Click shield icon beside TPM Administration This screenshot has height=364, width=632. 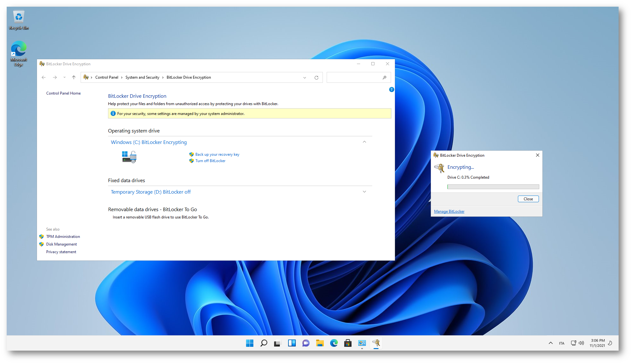tap(41, 237)
